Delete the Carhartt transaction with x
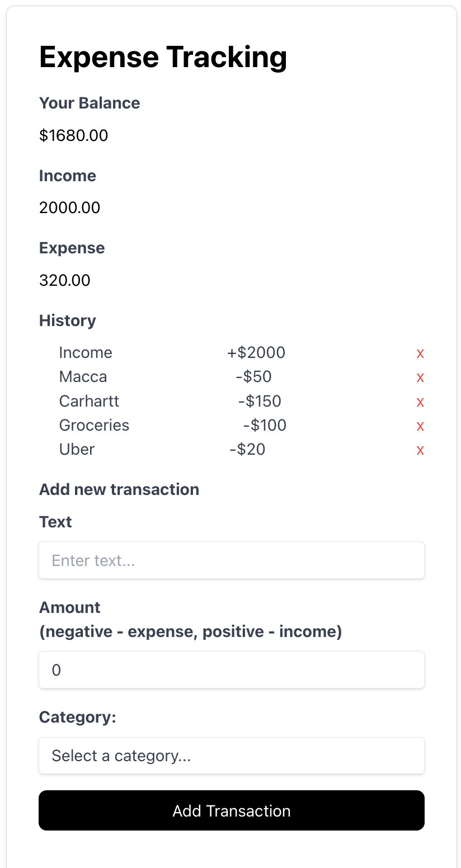 coord(420,402)
